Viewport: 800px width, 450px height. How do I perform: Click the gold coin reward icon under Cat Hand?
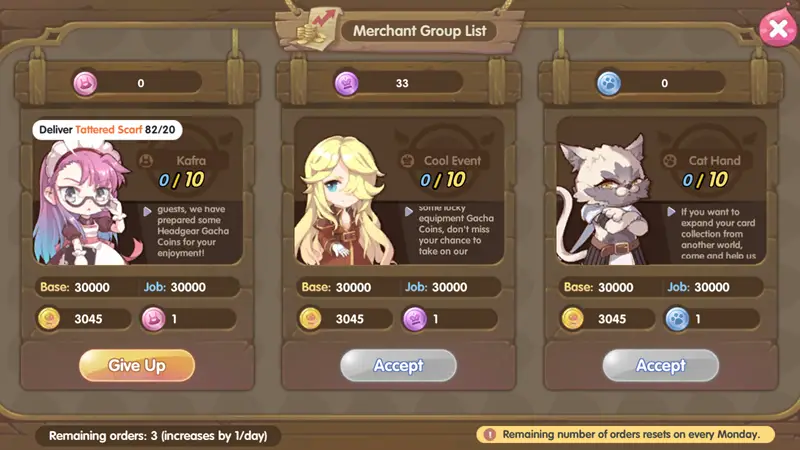(x=573, y=319)
